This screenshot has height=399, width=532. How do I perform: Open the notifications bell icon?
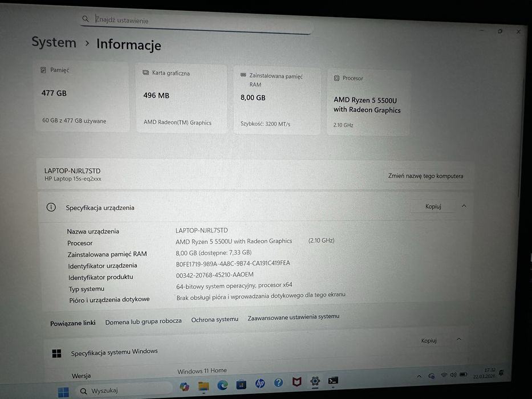click(501, 373)
